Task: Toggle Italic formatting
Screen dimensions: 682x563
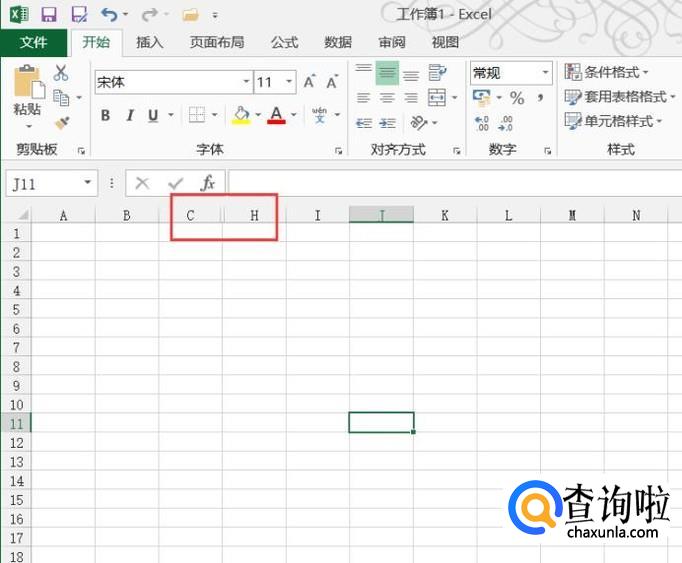Action: coord(130,115)
